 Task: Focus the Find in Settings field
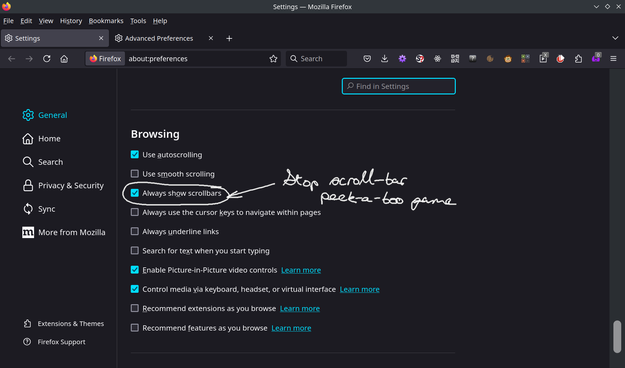tap(399, 86)
